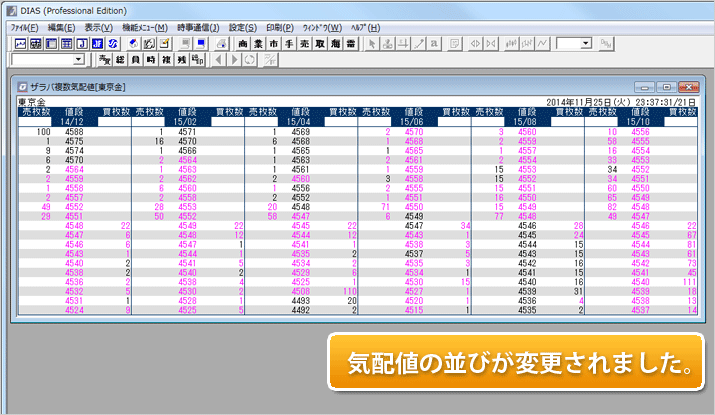Select the 市 toolbar icon
Viewport: 715px width, 415px height.
273,44
